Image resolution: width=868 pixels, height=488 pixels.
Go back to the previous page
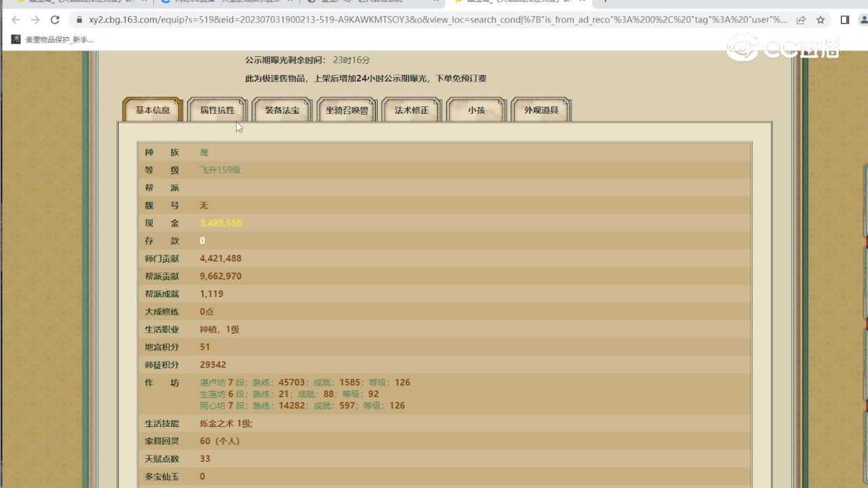[16, 20]
